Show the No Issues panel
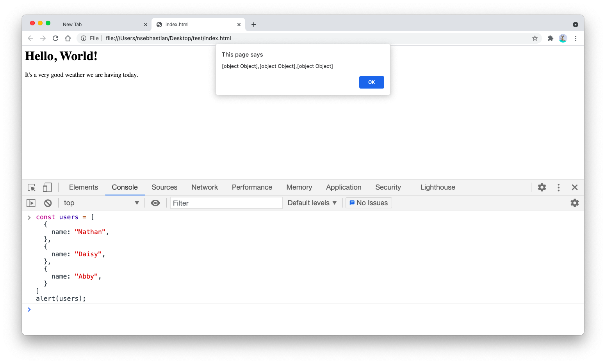This screenshot has width=606, height=364. coord(368,203)
